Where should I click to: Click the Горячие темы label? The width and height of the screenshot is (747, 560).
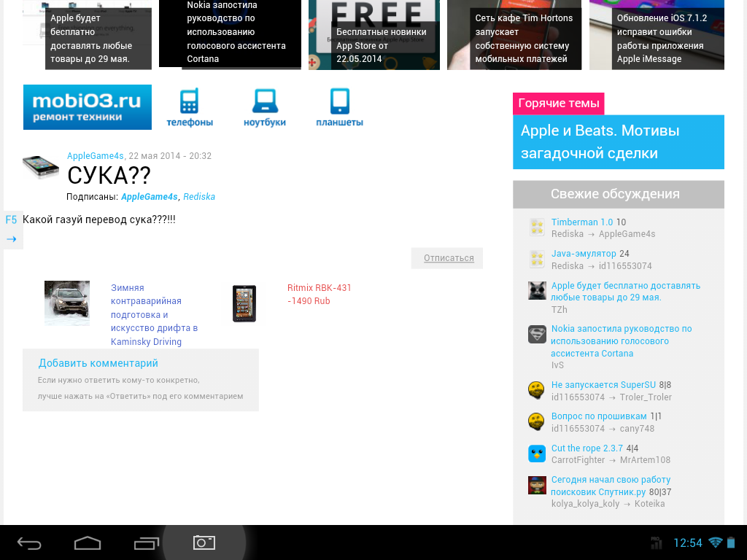(558, 104)
